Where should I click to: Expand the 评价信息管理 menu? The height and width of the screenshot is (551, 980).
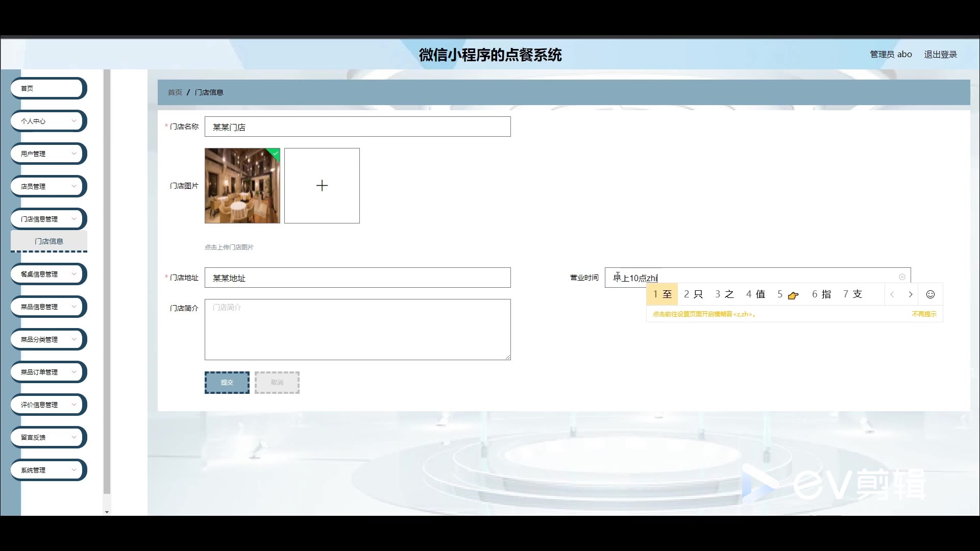point(48,405)
